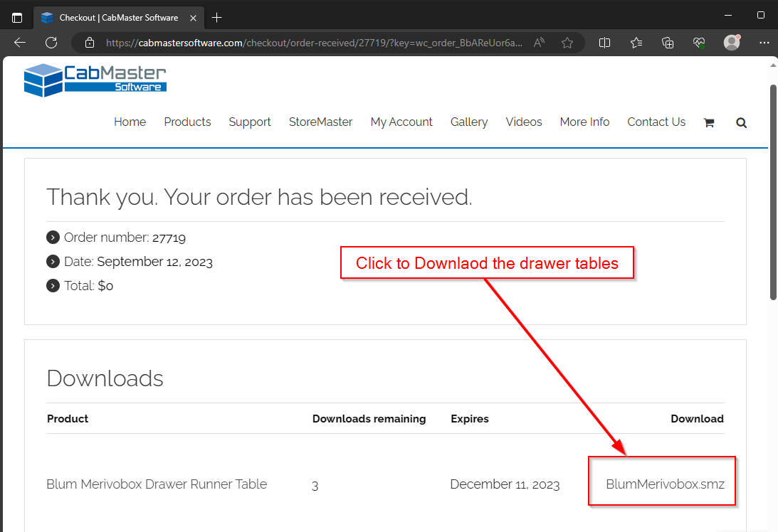Click expiry date December 11, 2023
The height and width of the screenshot is (532, 778).
(x=505, y=484)
